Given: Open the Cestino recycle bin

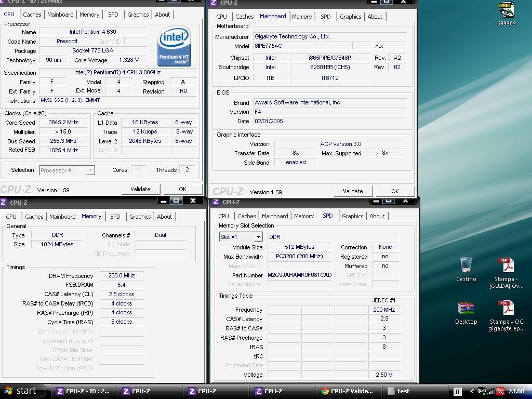Looking at the screenshot, I should (x=466, y=270).
